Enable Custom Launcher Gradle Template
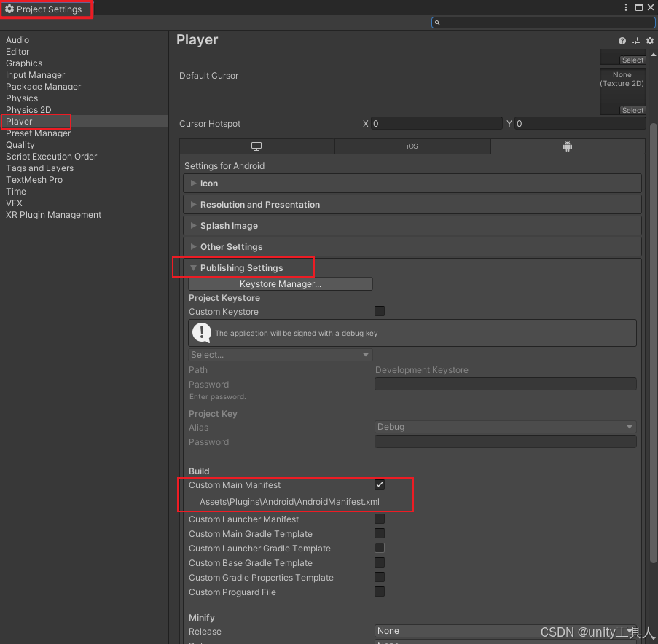Screen dimensions: 658x644 pos(380,548)
